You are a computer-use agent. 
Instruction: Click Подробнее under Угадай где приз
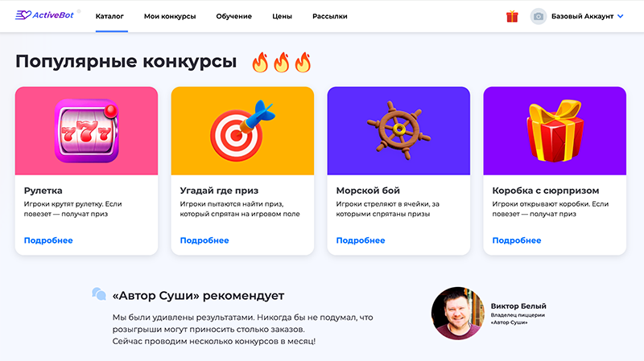tap(204, 240)
